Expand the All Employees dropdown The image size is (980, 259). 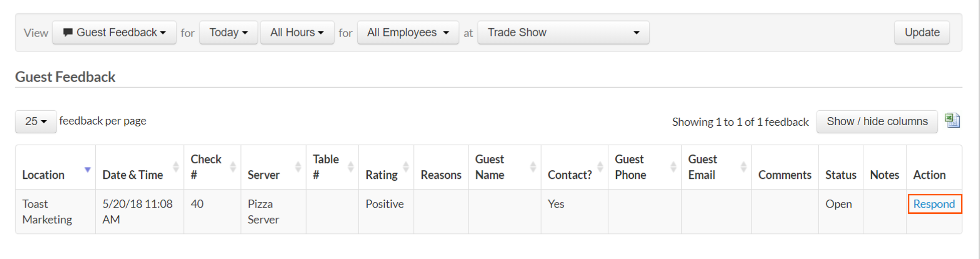408,33
